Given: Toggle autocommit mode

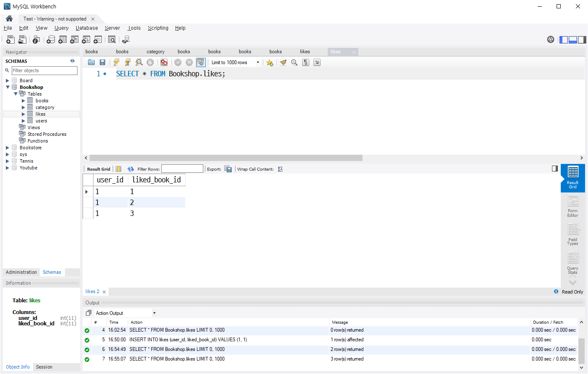Looking at the screenshot, I should [x=201, y=62].
